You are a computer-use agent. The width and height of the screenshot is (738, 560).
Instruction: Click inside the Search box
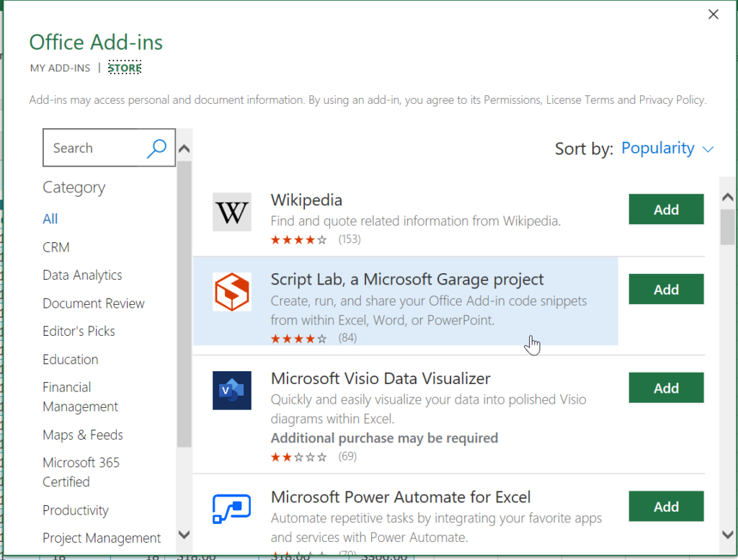94,148
